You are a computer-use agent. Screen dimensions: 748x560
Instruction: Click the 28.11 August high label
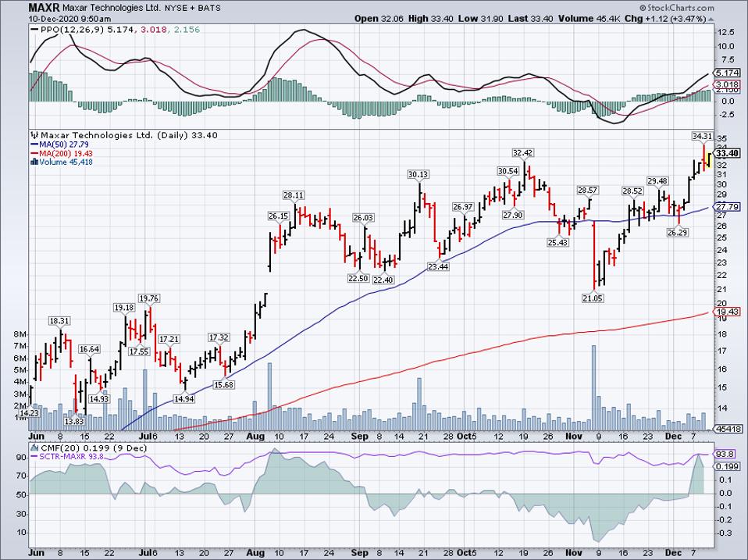[x=294, y=195]
